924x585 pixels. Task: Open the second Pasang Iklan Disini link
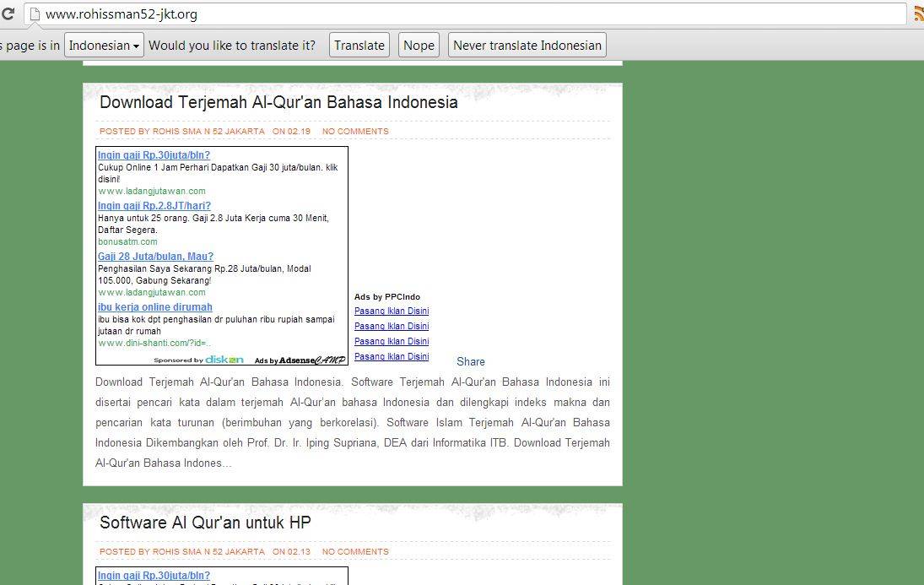tap(392, 326)
